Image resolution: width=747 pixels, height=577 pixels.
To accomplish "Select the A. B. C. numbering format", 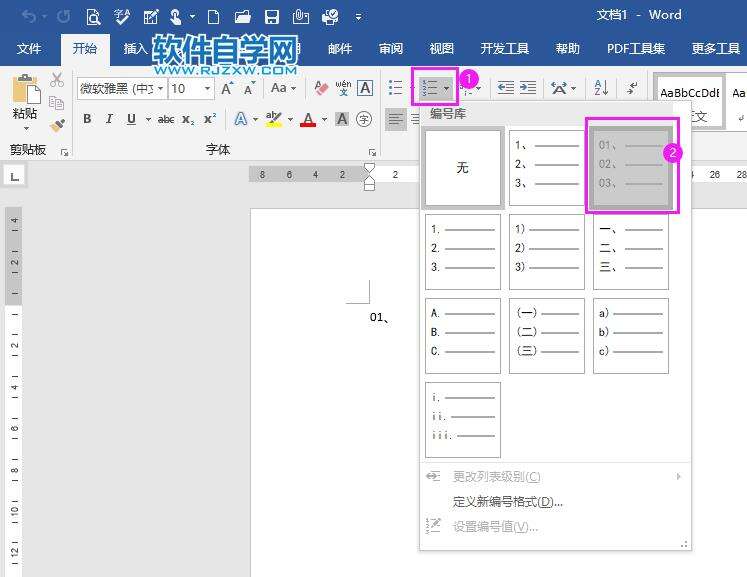I will pos(463,336).
